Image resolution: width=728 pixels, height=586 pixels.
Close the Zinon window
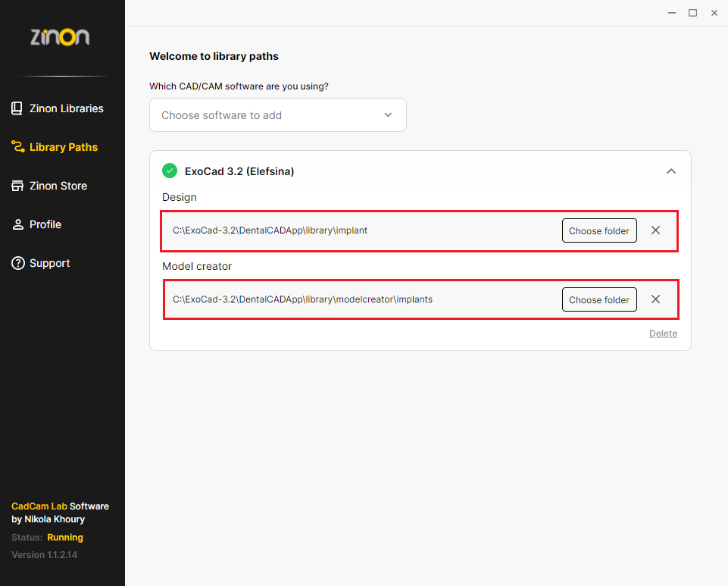tap(714, 13)
